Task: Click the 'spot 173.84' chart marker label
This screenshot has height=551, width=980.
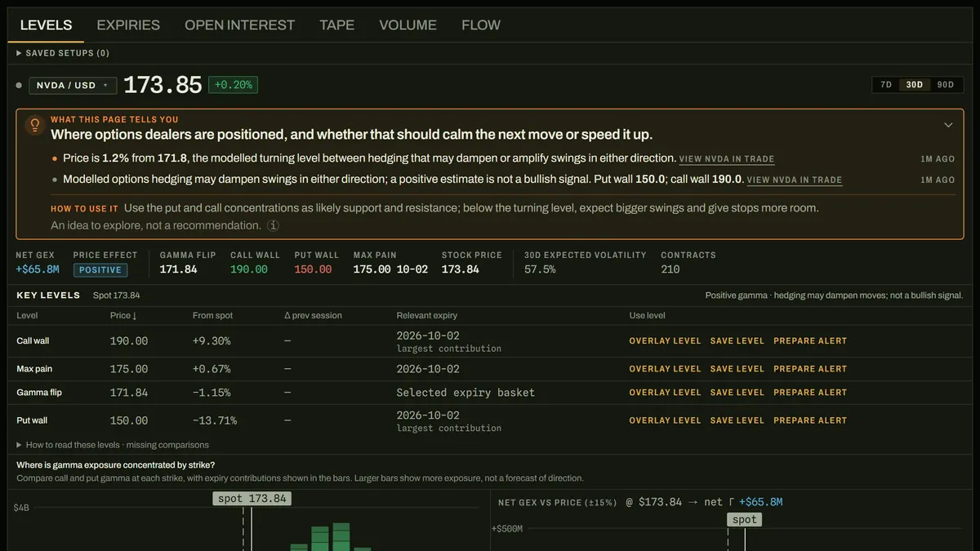Action: 252,498
